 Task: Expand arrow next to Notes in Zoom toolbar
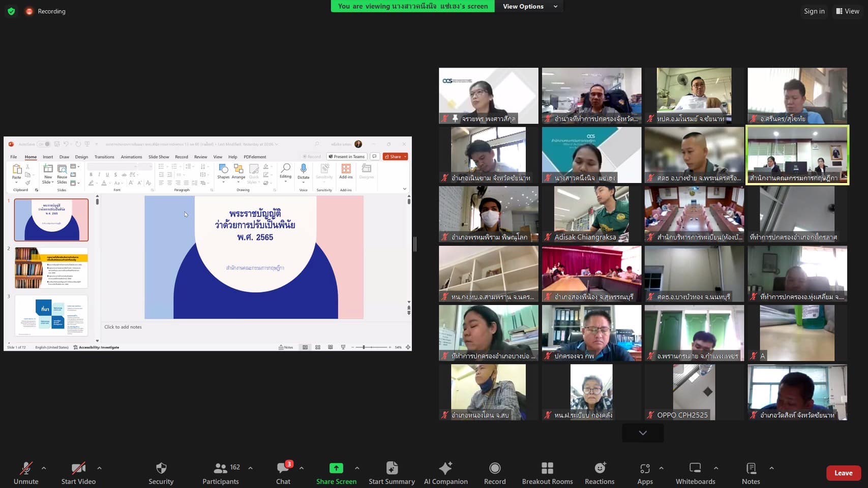[771, 468]
